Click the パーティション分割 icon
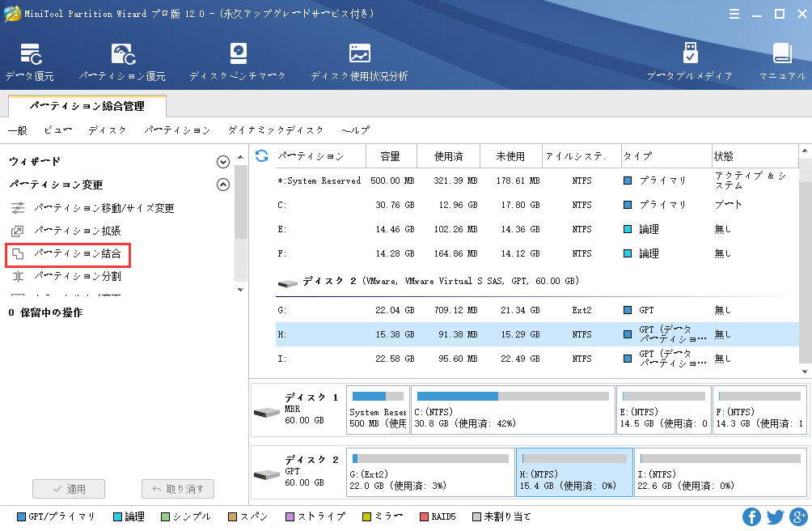812x531 pixels. (x=18, y=277)
